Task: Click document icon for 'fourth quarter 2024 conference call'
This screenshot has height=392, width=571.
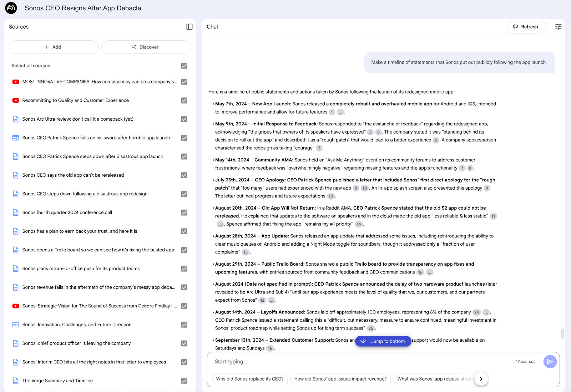Action: pyautogui.click(x=16, y=212)
